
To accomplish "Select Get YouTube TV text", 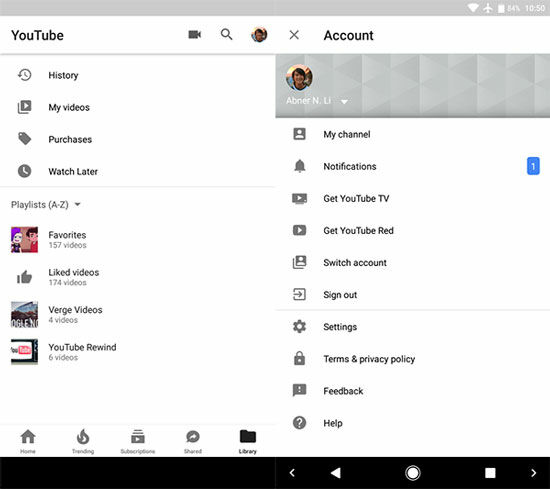I will (x=356, y=199).
